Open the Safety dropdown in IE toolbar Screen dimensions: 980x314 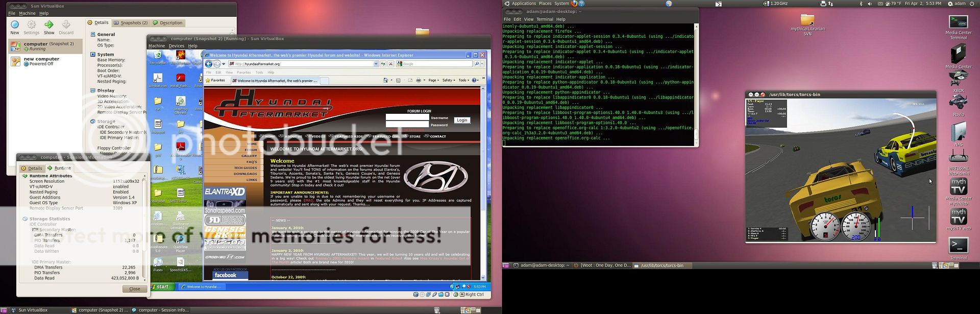click(x=448, y=80)
